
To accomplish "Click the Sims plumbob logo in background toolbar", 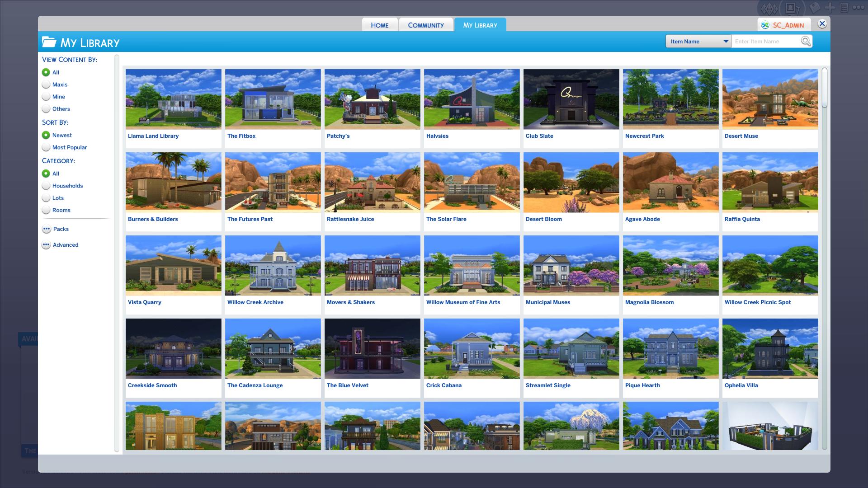I will [769, 8].
